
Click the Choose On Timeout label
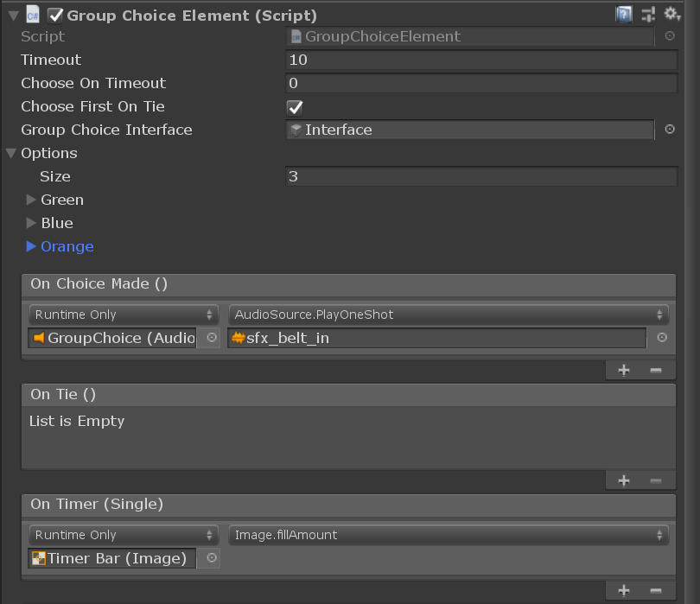(x=93, y=83)
